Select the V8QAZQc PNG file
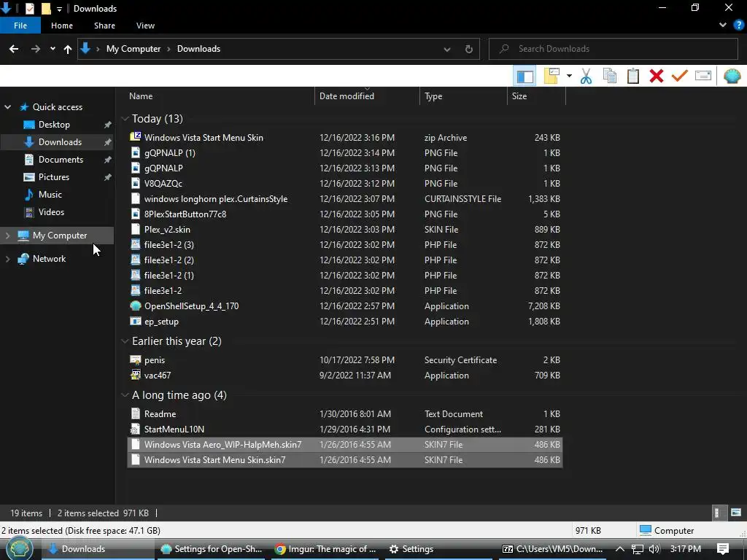 coord(345,183)
